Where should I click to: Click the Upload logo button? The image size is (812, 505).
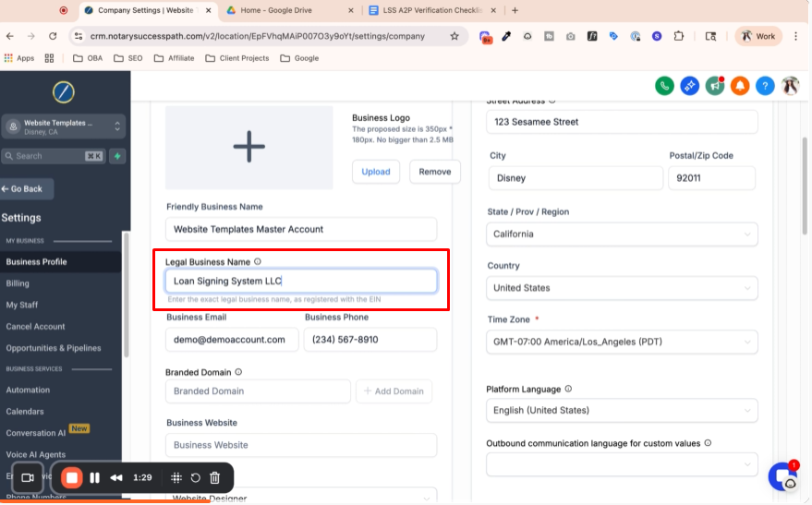point(376,172)
